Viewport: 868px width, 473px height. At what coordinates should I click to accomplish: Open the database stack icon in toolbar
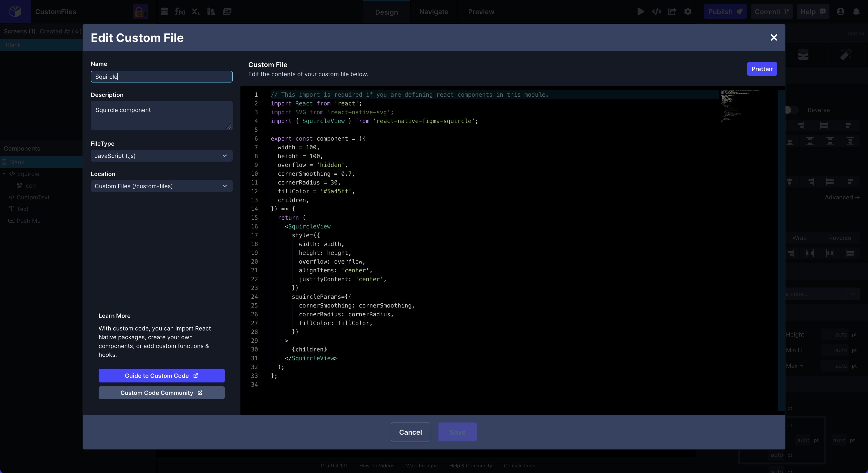click(165, 12)
